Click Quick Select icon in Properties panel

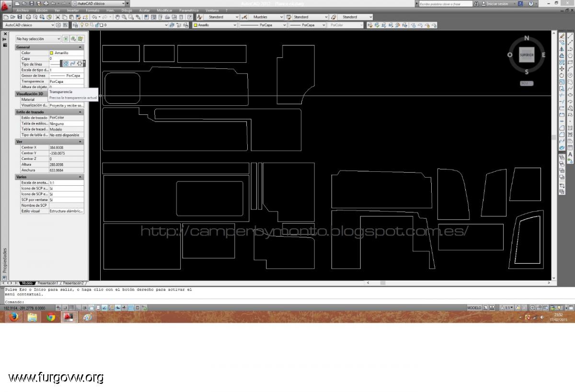pos(80,39)
